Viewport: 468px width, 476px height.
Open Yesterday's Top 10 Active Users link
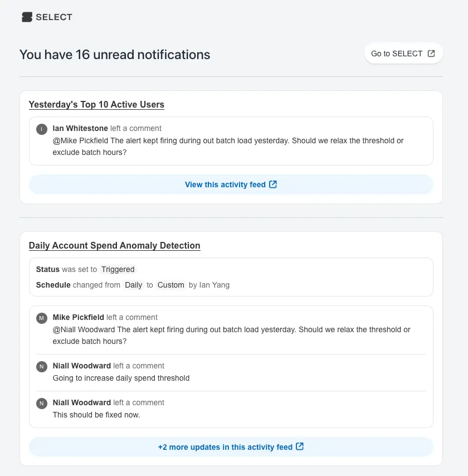point(96,104)
